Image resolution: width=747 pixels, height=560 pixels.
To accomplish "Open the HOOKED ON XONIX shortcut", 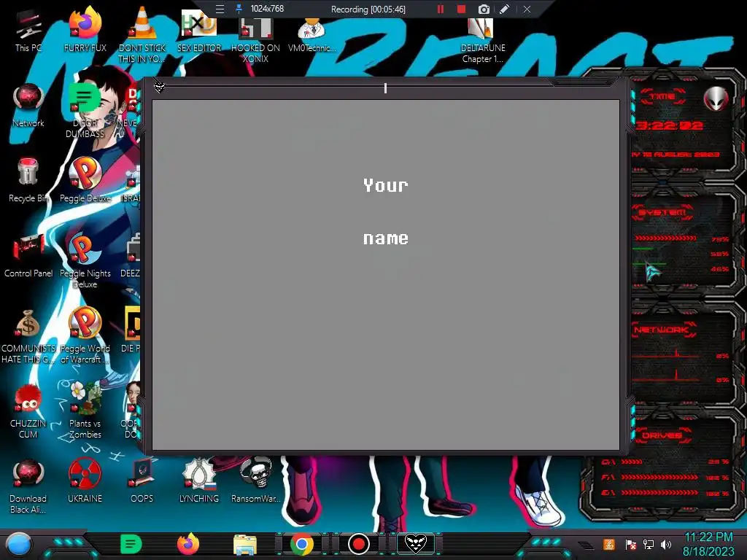I will point(255,40).
